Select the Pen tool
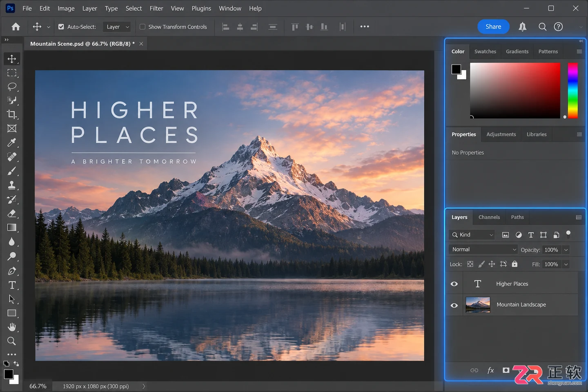This screenshot has height=392, width=588. [12, 271]
